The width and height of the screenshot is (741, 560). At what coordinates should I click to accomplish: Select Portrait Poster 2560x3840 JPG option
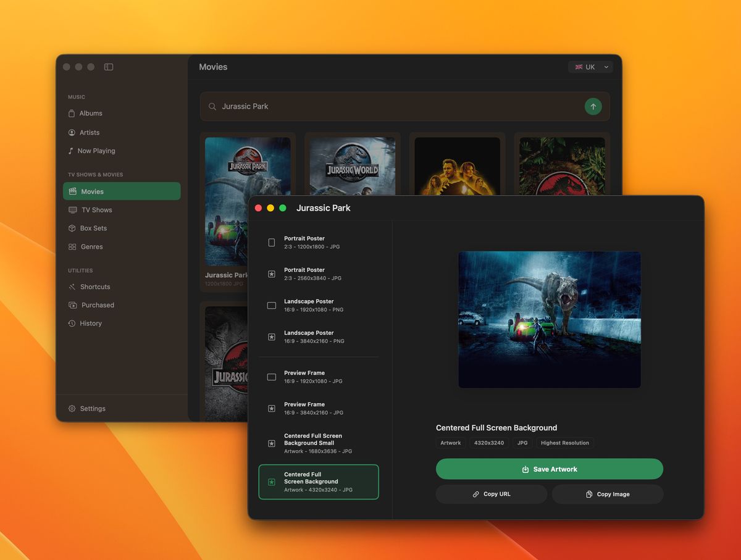(x=319, y=274)
